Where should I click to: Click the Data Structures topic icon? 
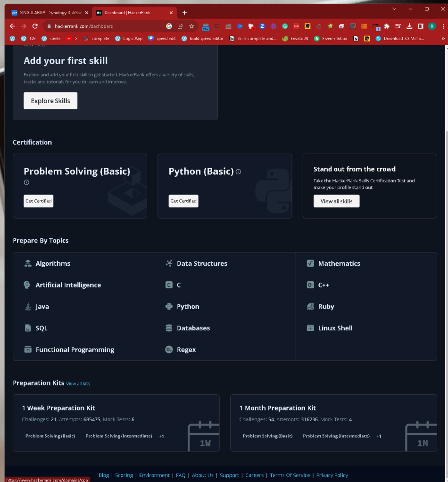pos(169,263)
